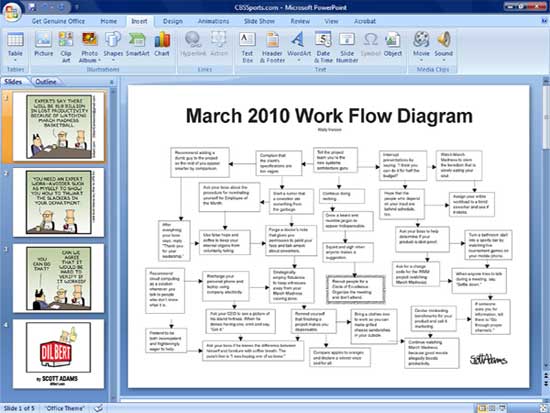Click the Picture insert icon
Viewport: 550px width, 413px height.
click(x=43, y=44)
